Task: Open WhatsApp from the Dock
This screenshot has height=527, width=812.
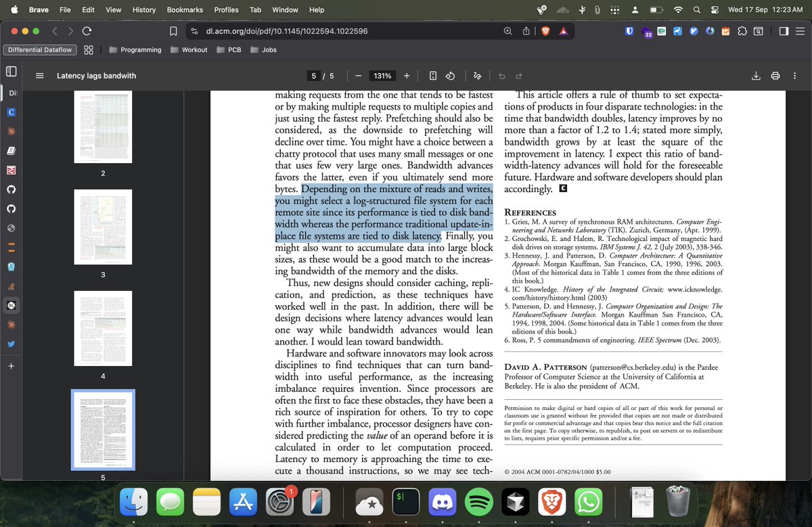Action: point(589,501)
